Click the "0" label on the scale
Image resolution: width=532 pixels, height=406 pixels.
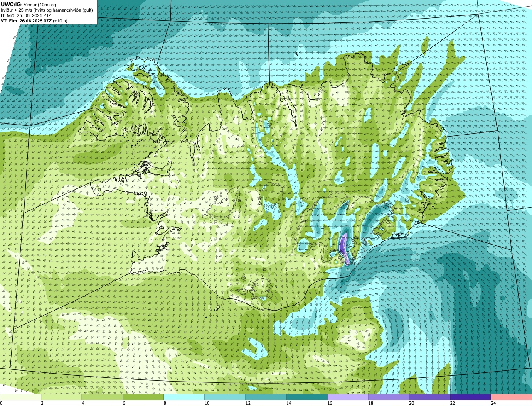1,403
